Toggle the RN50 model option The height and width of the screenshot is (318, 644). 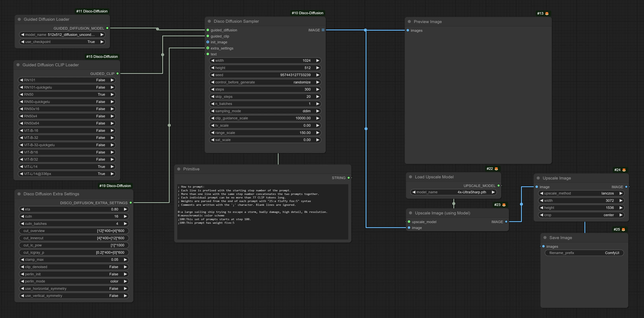pos(67,94)
